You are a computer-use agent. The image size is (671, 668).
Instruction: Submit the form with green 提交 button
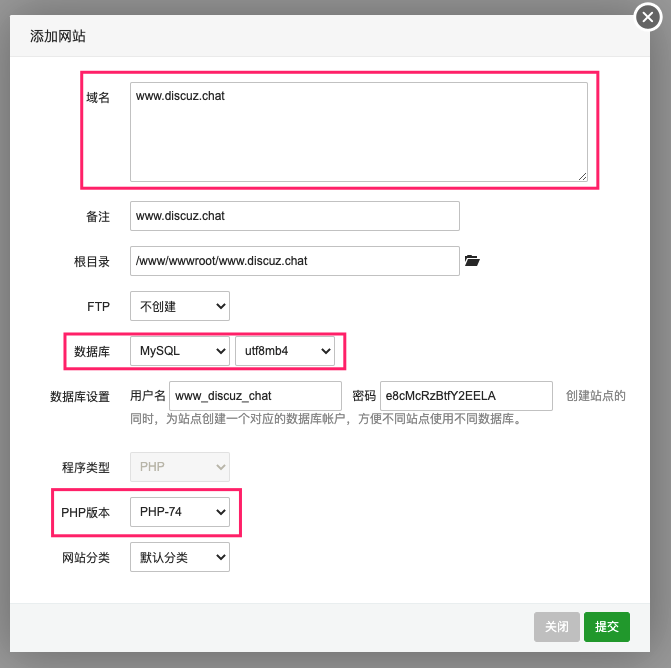[607, 627]
